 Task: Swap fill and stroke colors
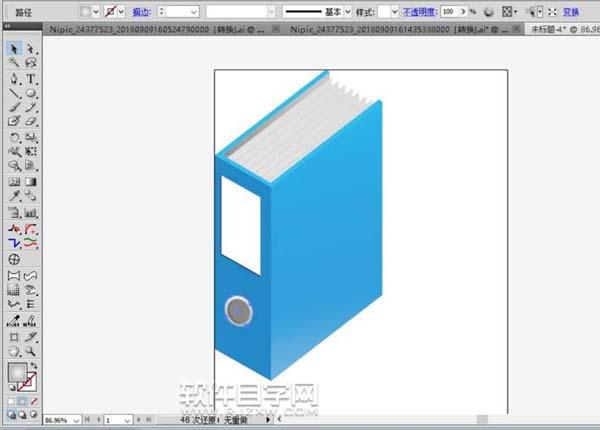(x=34, y=365)
